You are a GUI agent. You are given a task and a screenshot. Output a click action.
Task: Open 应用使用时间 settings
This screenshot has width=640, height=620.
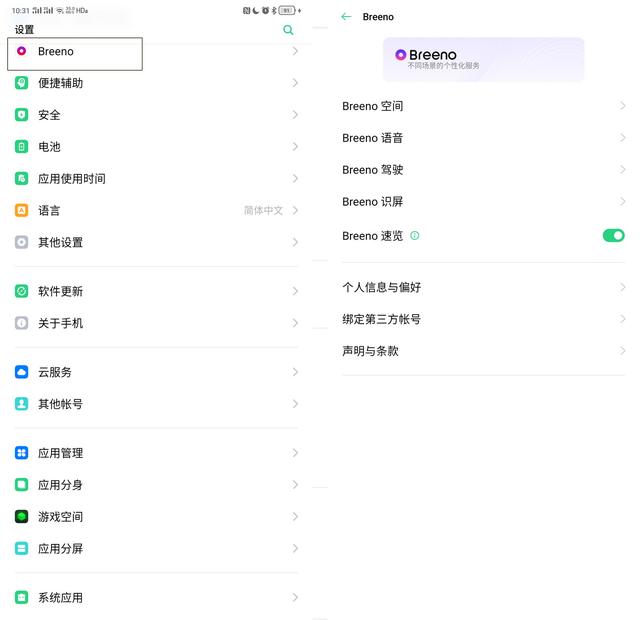pos(156,178)
